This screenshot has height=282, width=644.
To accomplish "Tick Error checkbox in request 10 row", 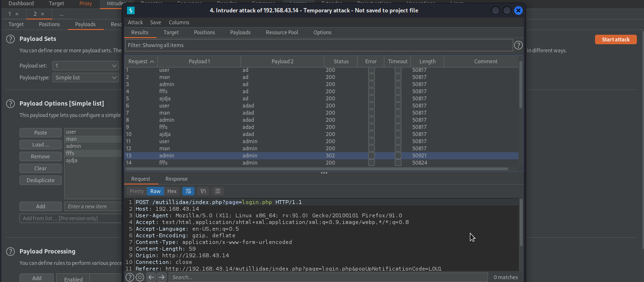I will (371, 134).
